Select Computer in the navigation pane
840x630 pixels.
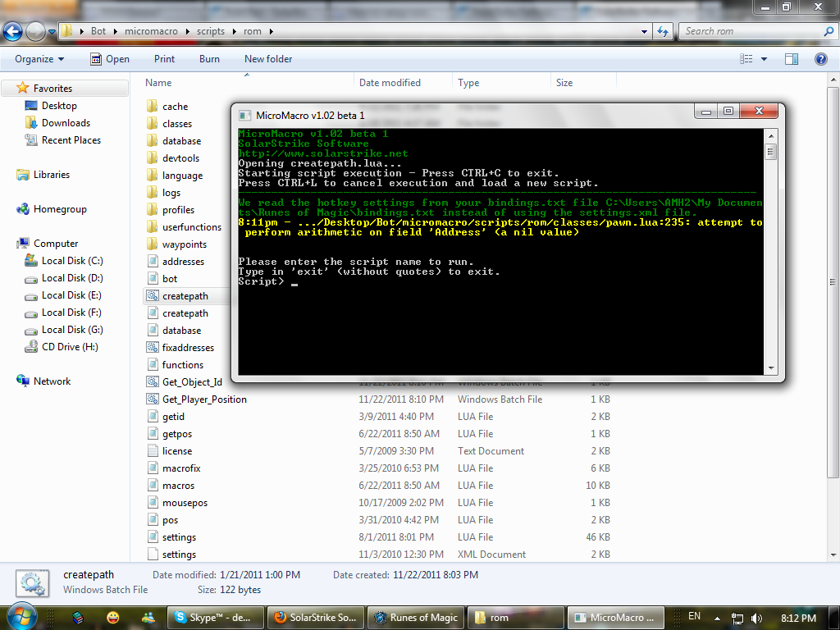(56, 243)
